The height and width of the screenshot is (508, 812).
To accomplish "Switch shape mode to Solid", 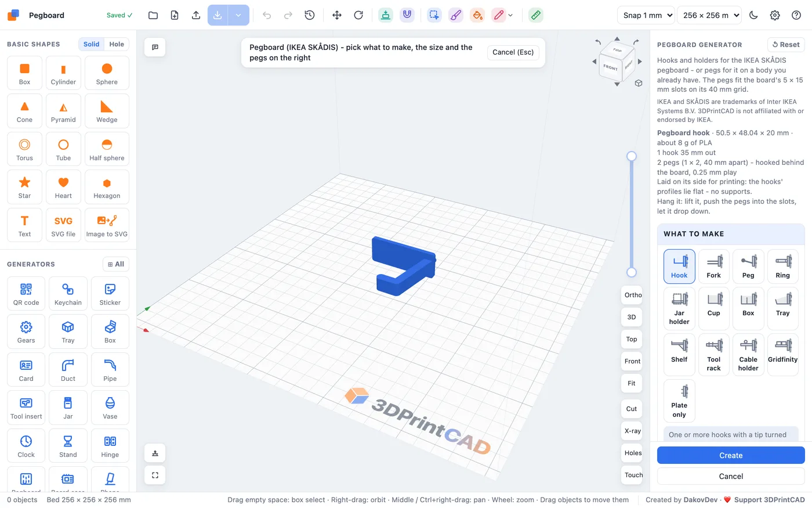I will 91,44.
